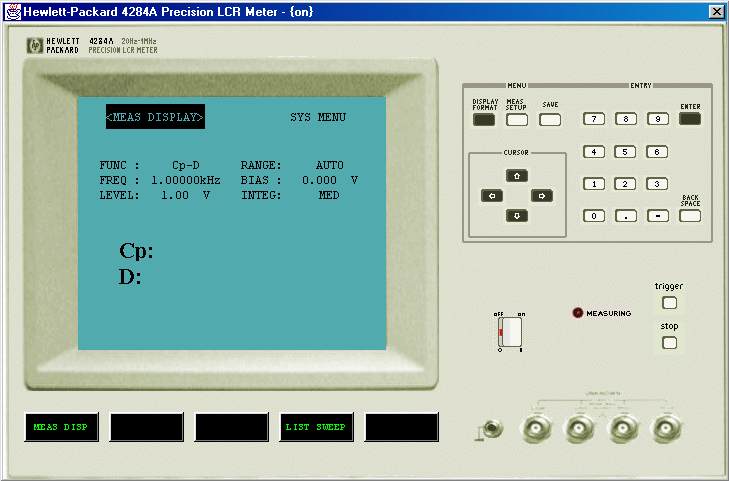Tap the minus sign key

coord(658,216)
